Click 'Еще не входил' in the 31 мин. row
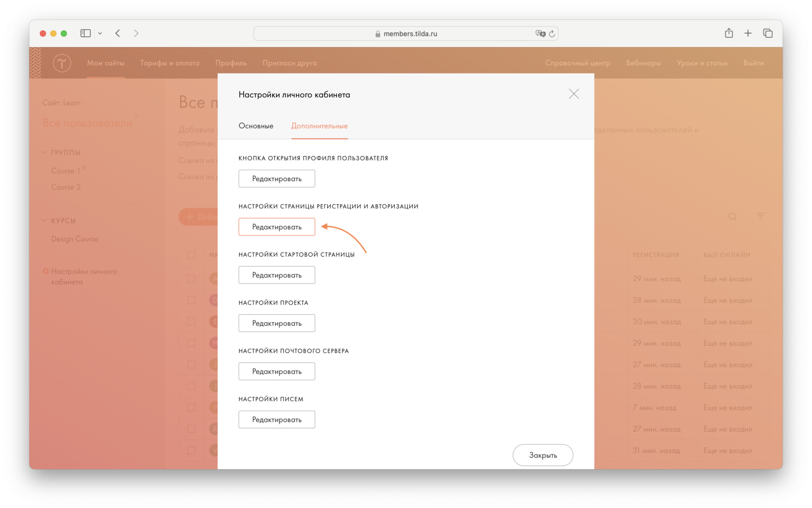Image resolution: width=812 pixels, height=508 pixels. click(x=728, y=450)
